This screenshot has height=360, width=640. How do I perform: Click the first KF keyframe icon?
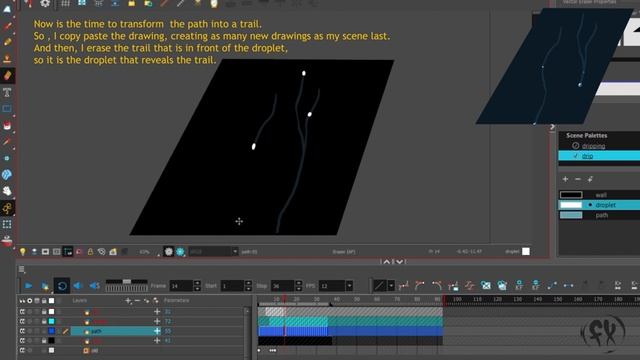pos(519,285)
